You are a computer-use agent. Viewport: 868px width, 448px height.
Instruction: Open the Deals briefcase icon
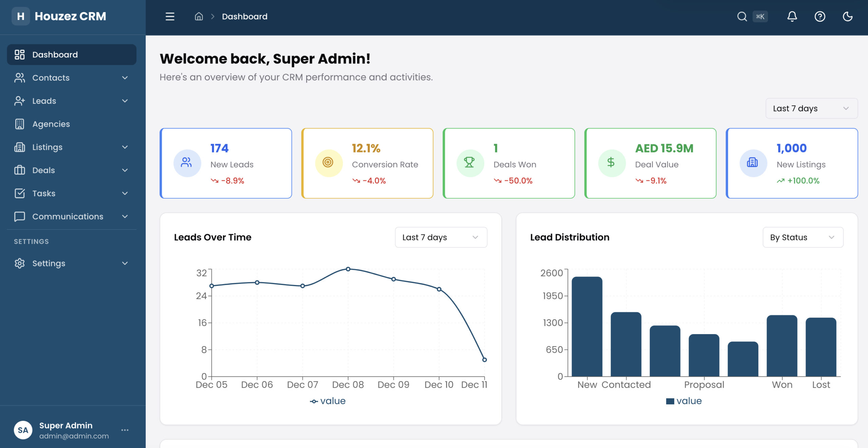pyautogui.click(x=20, y=170)
